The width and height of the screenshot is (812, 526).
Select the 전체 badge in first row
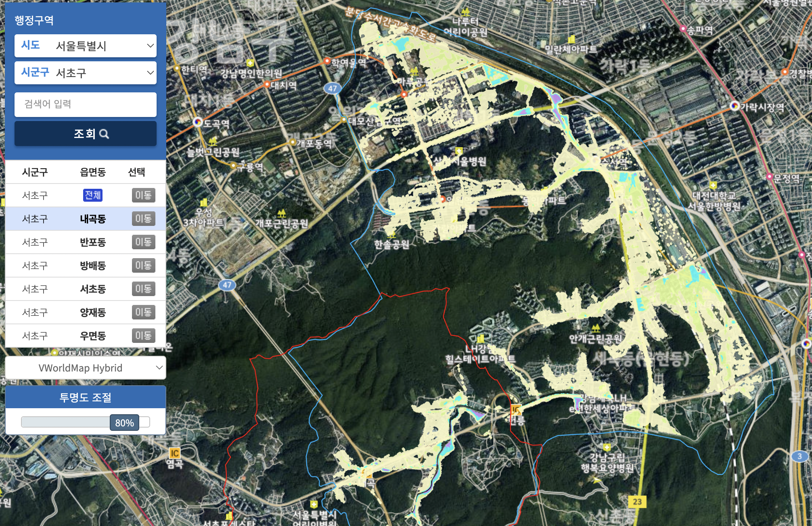[x=93, y=195]
